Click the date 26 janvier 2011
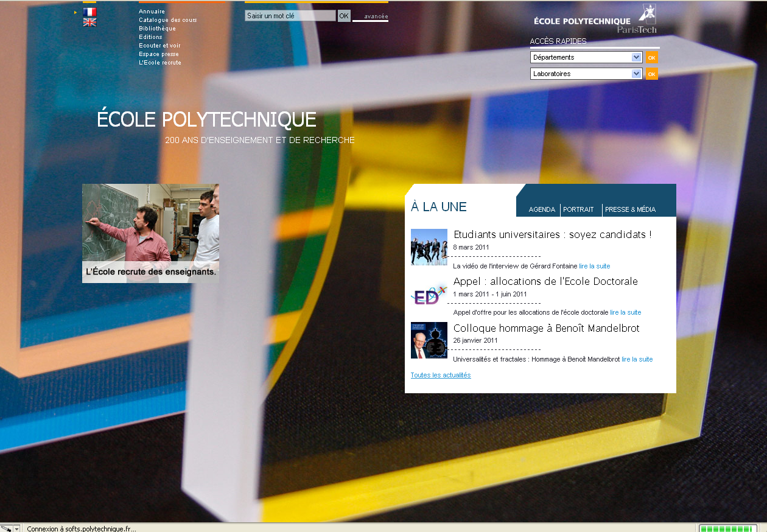 (x=475, y=340)
